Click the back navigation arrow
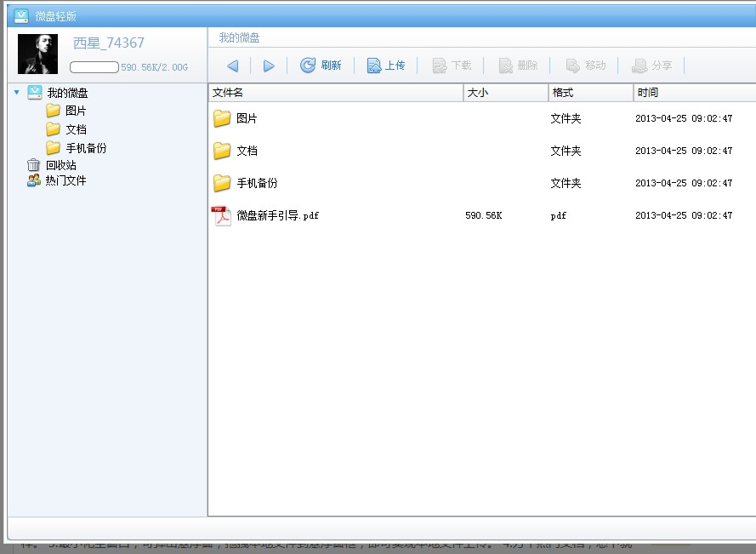Screen dimensions: 756x554 [x=232, y=66]
